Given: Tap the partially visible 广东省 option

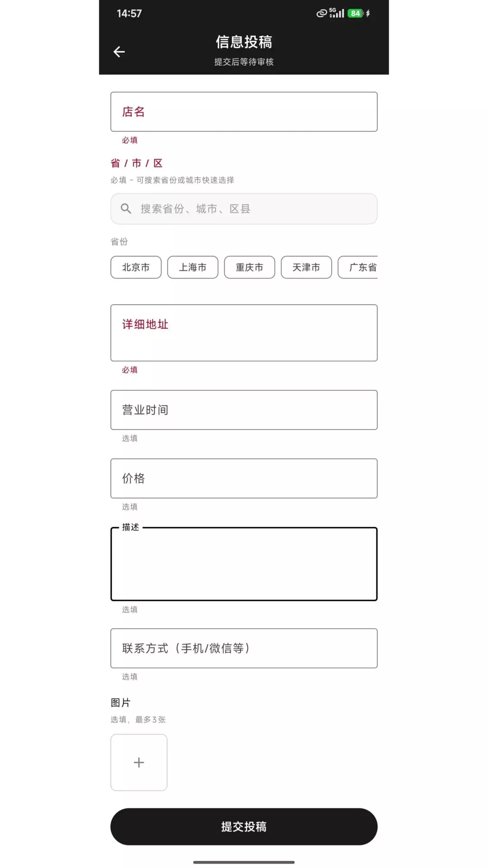Looking at the screenshot, I should pyautogui.click(x=361, y=267).
